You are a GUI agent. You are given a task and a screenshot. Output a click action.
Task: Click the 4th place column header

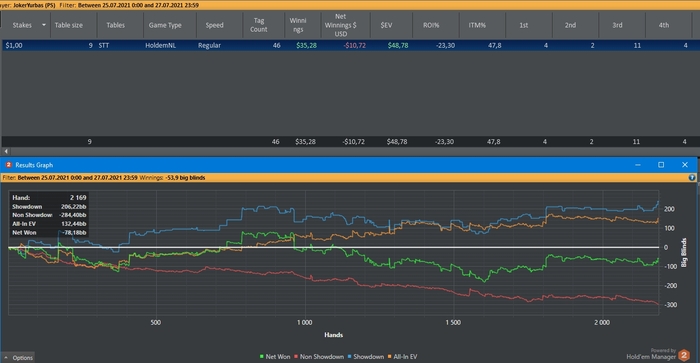tap(664, 25)
